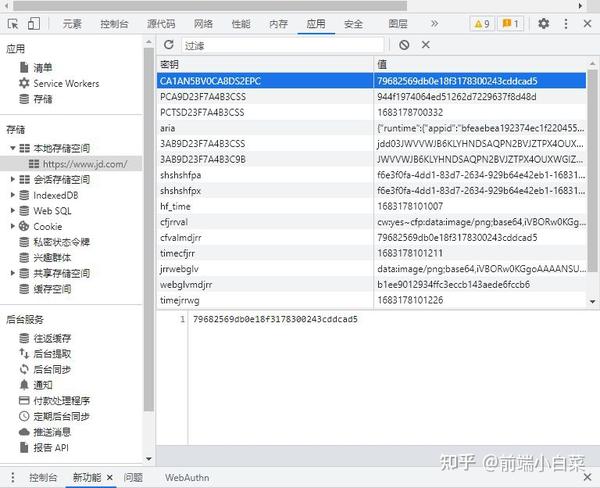Toggle the device toolbar icon
Screen dimensions: 600x488
(x=34, y=24)
